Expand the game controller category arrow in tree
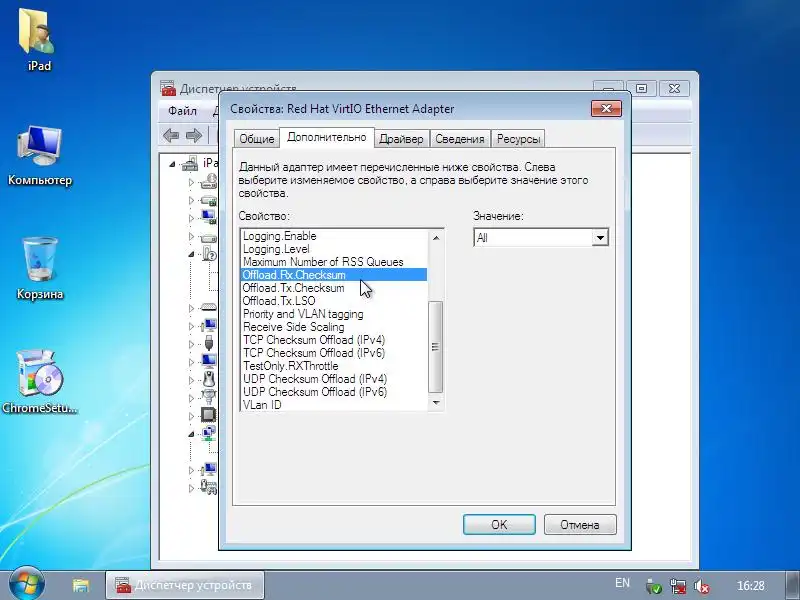Screen dimensions: 800x600 (x=191, y=488)
